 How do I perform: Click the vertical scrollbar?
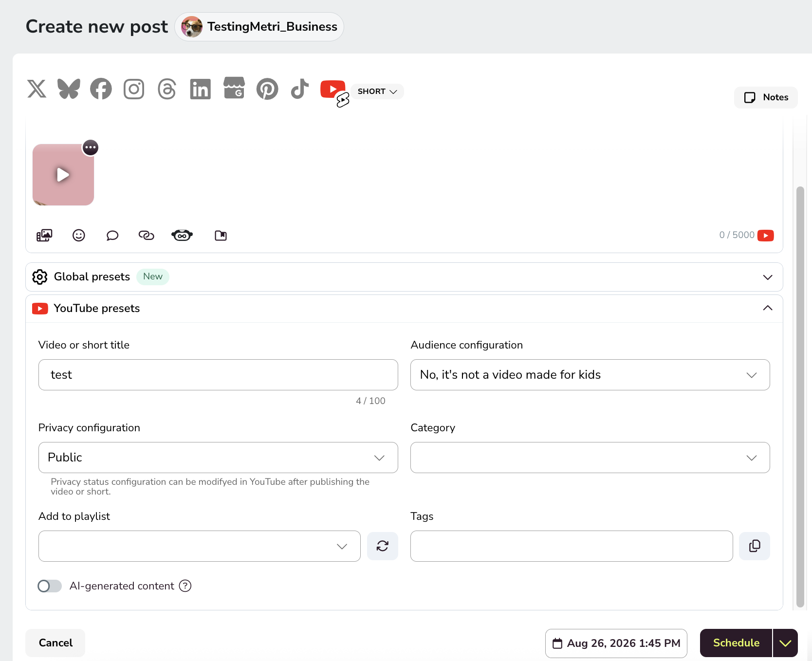tap(800, 397)
